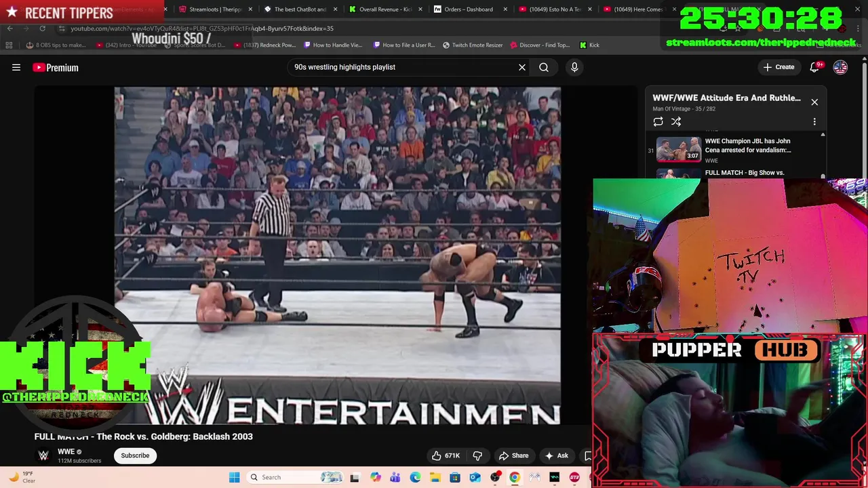Image resolution: width=868 pixels, height=488 pixels.
Task: Open the Twitch Emote Resizer bookmark
Action: point(473,45)
